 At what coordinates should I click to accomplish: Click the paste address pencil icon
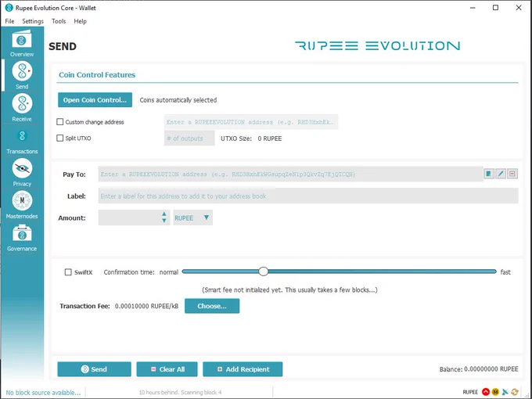(501, 174)
